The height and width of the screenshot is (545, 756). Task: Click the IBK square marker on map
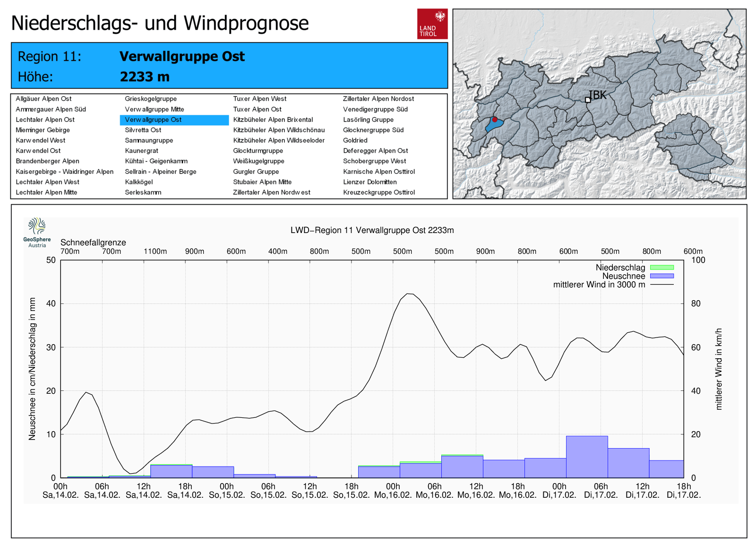coord(588,100)
